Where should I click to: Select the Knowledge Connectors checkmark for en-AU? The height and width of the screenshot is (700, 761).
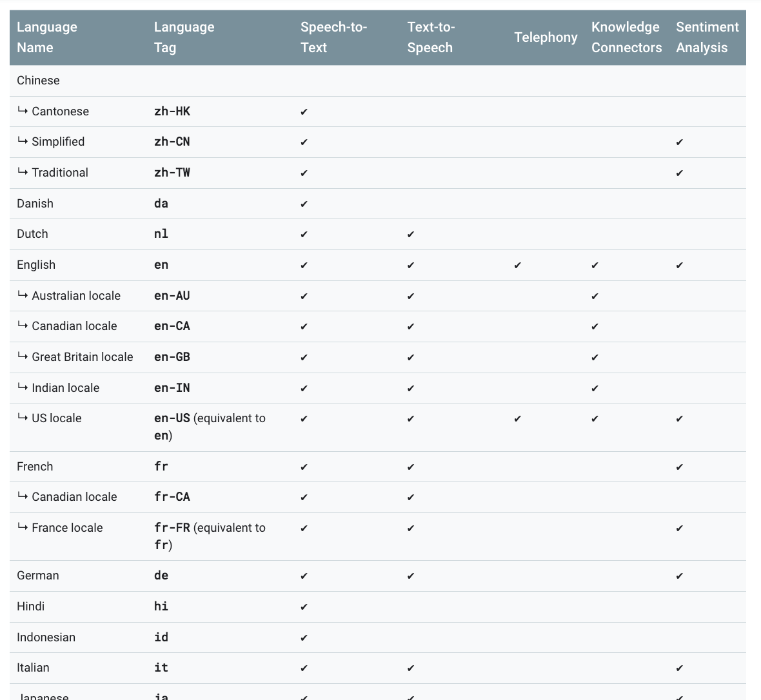coord(594,296)
